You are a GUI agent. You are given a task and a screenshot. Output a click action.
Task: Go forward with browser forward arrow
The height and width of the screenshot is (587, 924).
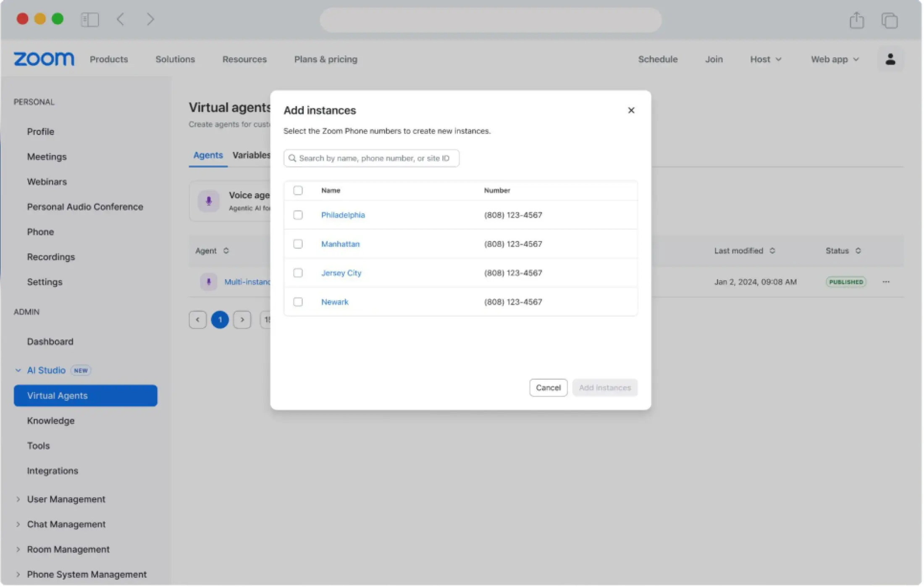150,19
